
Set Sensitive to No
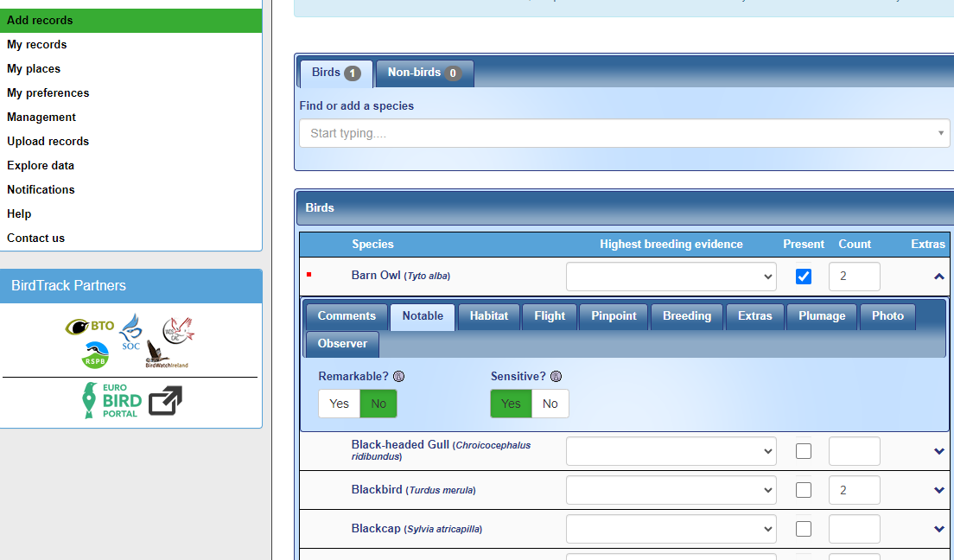pyautogui.click(x=550, y=404)
